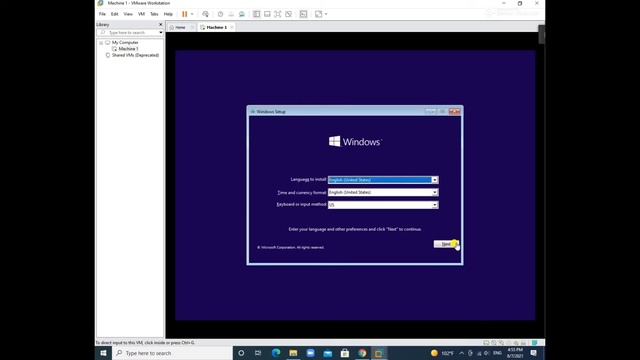The height and width of the screenshot is (360, 640).
Task: Open the Library search dropdown arrow
Action: point(161,32)
